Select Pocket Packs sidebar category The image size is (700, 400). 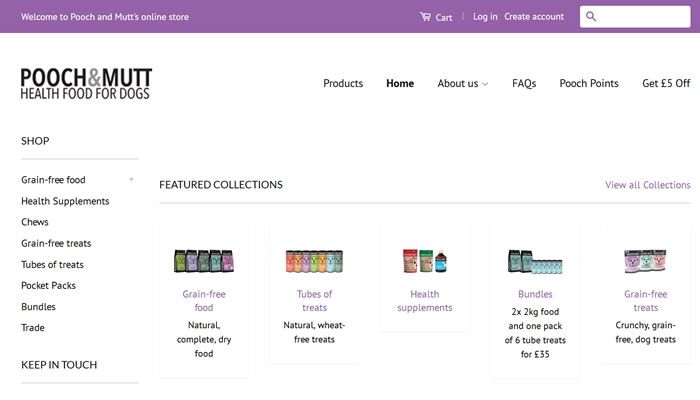click(48, 286)
